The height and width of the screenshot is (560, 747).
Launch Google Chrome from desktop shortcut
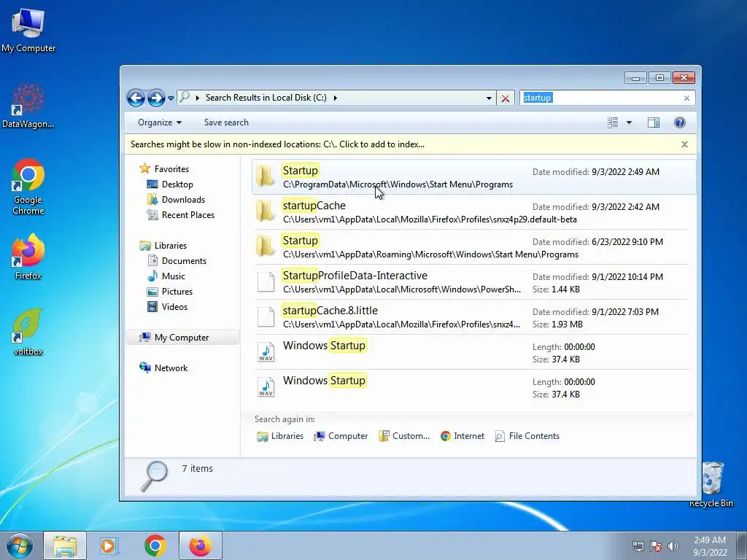pyautogui.click(x=28, y=187)
